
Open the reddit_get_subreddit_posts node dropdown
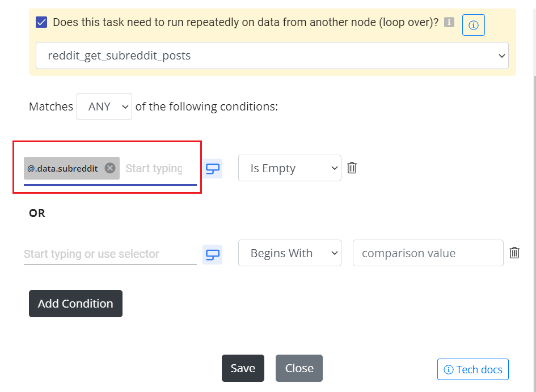(272, 56)
